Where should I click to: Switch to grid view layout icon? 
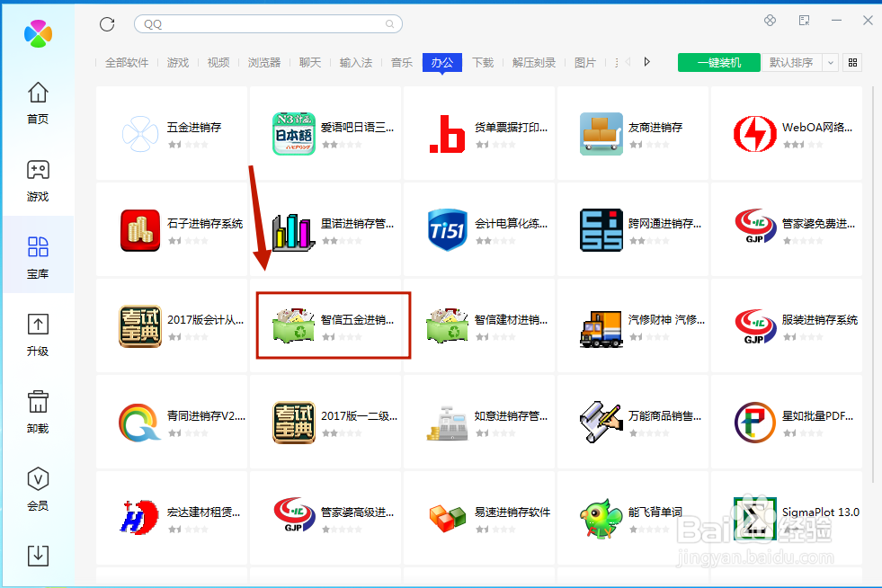[x=851, y=63]
